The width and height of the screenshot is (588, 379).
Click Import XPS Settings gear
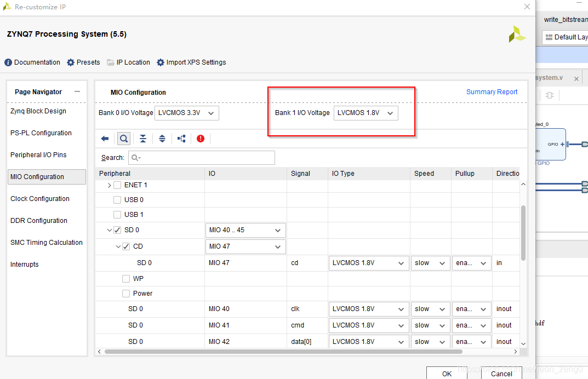tap(161, 62)
